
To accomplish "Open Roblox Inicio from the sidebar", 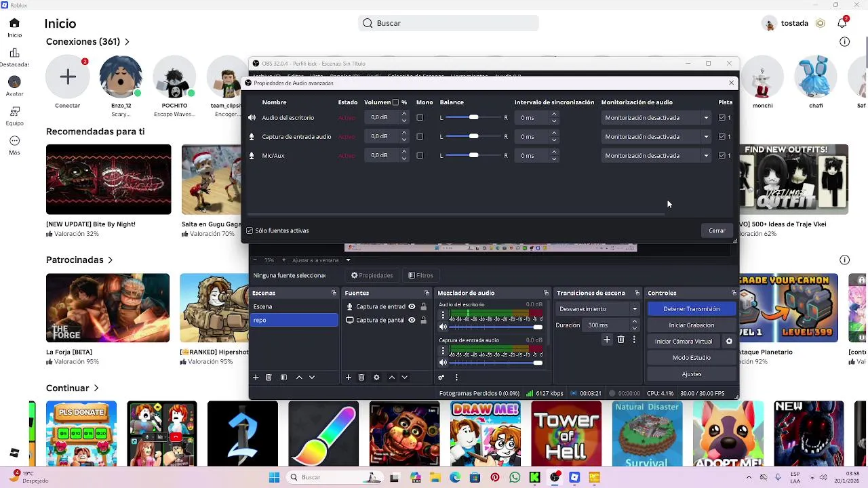I will click(14, 28).
